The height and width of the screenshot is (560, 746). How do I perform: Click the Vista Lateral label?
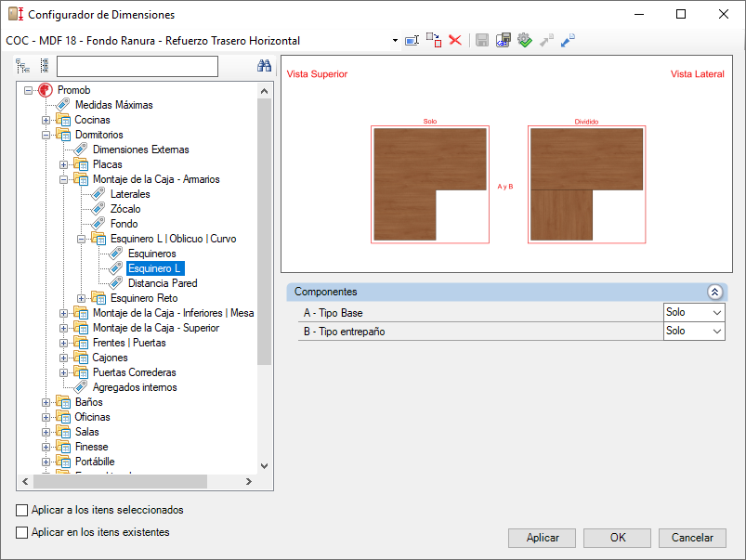[698, 73]
